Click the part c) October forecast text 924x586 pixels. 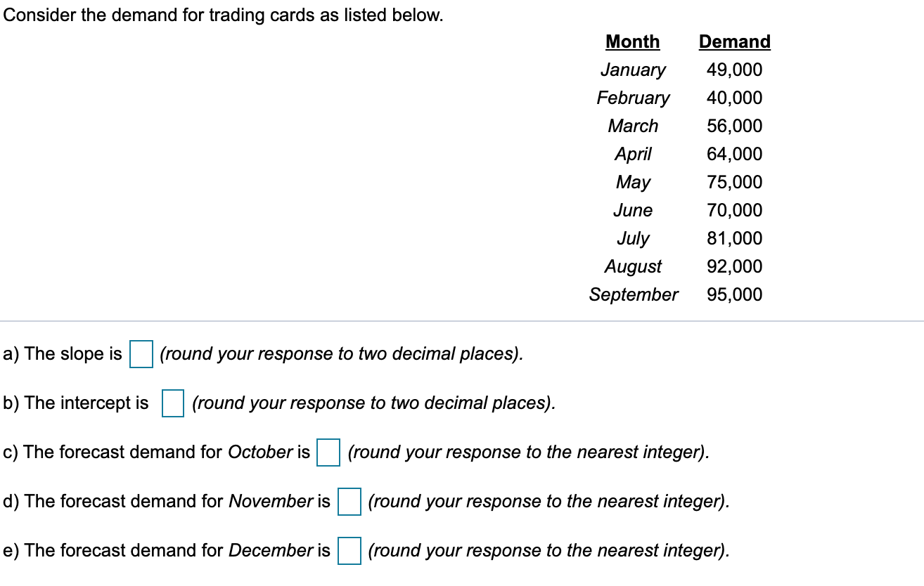(155, 452)
